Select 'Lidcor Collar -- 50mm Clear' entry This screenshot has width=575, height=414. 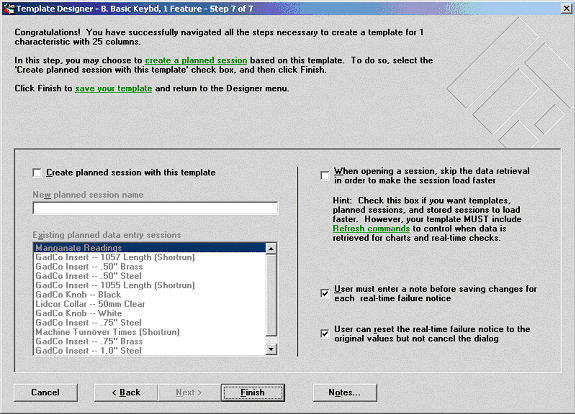[150, 304]
